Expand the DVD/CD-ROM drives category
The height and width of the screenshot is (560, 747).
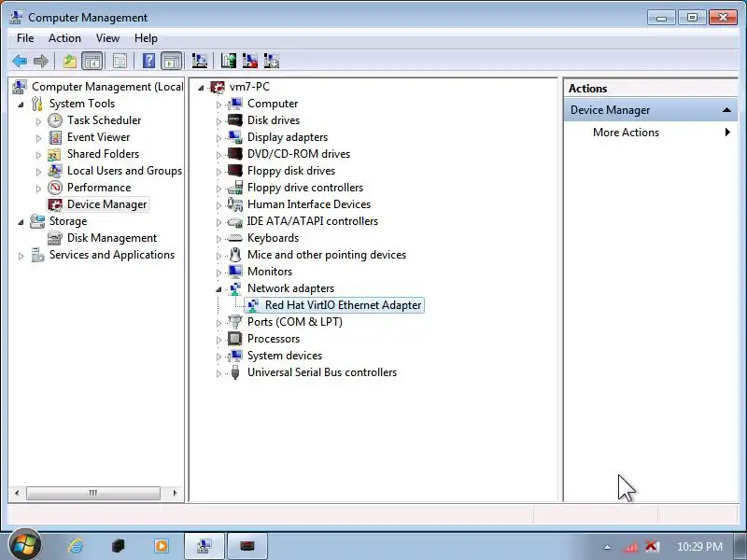(218, 155)
